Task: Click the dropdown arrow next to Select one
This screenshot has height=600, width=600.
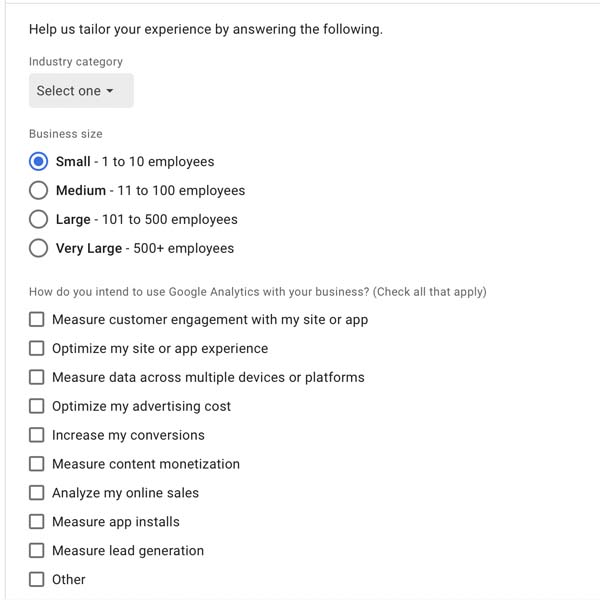Action: [110, 91]
